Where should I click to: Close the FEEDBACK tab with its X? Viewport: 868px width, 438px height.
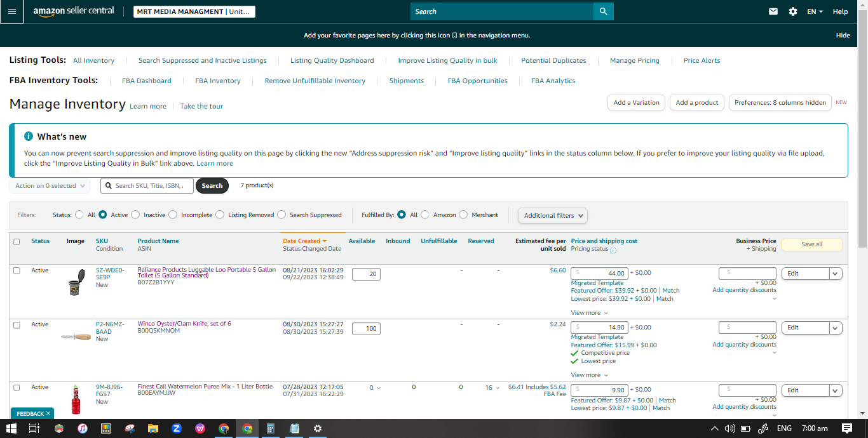pos(48,413)
